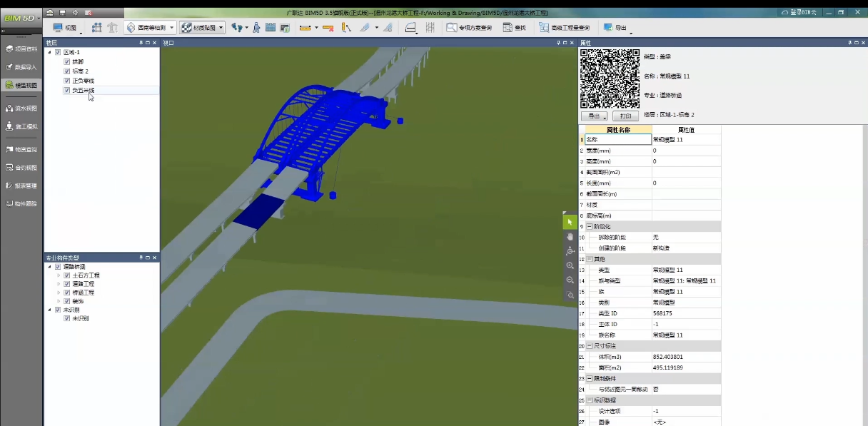Viewport: 868px width, 426px height.
Task: Activate the green select arrow tool in viewport
Action: pos(570,223)
